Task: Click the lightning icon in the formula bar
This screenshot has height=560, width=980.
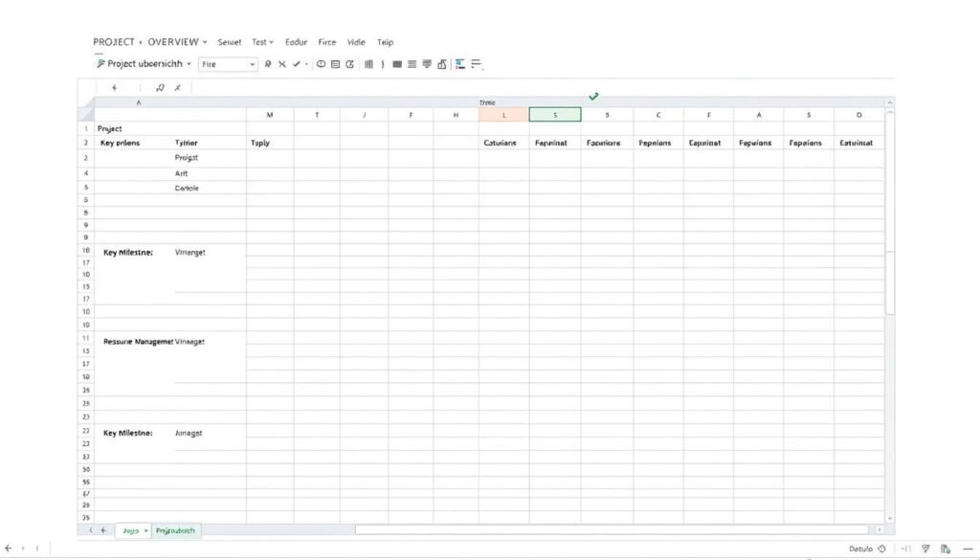Action: point(115,88)
